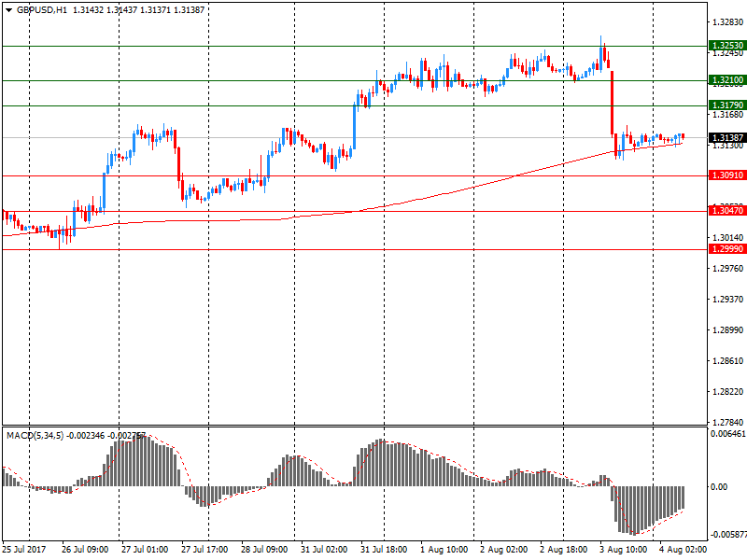Image resolution: width=747 pixels, height=560 pixels.
Task: Select the 1.32100 green level label
Action: point(726,80)
